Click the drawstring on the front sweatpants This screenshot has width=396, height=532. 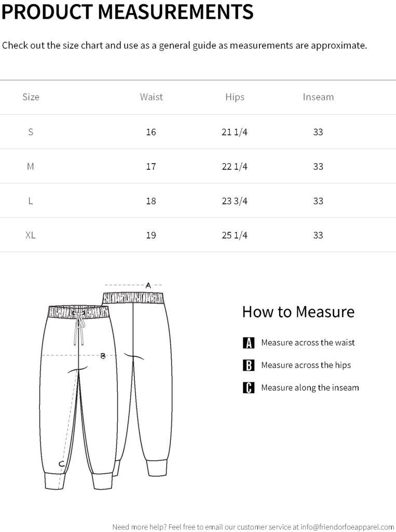80,330
